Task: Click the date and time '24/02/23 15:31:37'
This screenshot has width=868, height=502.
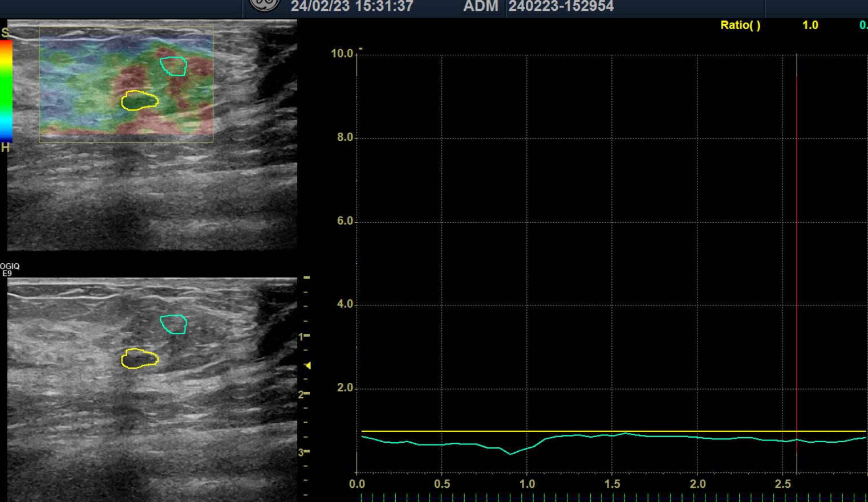Action: (x=352, y=6)
